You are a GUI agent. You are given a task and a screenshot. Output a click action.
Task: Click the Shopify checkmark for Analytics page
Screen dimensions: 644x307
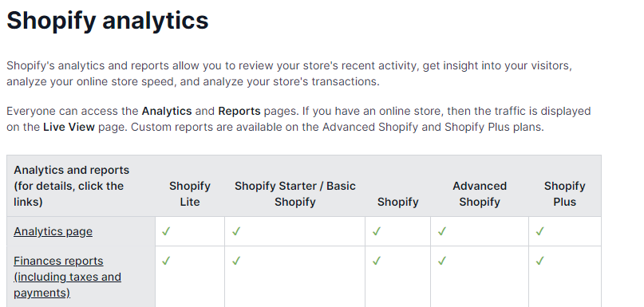pos(376,231)
